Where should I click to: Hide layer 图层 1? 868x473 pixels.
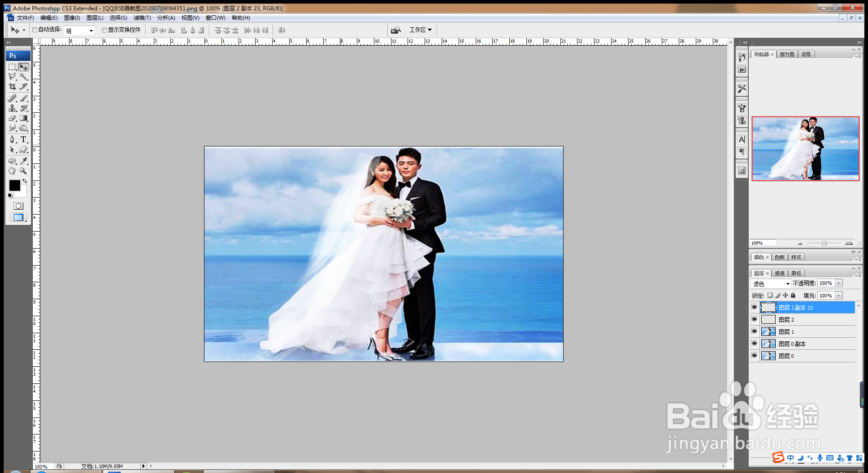[x=754, y=331]
